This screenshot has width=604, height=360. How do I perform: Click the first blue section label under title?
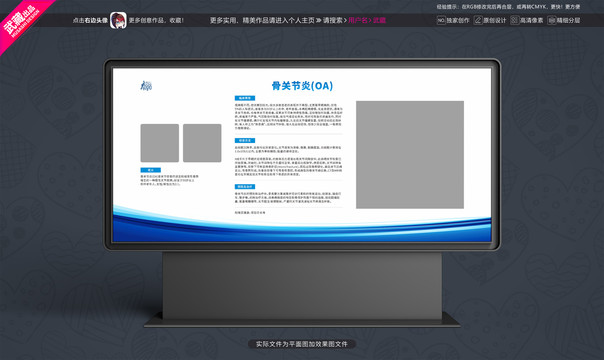tap(245, 98)
